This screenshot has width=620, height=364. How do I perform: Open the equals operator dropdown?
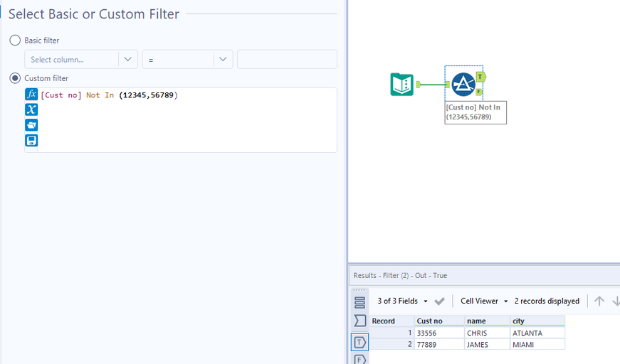pos(187,59)
